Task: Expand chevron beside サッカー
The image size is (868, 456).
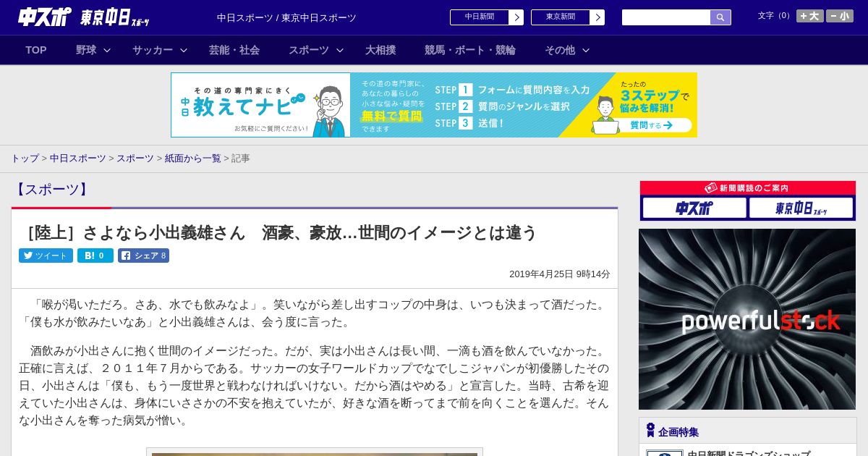Action: point(184,50)
